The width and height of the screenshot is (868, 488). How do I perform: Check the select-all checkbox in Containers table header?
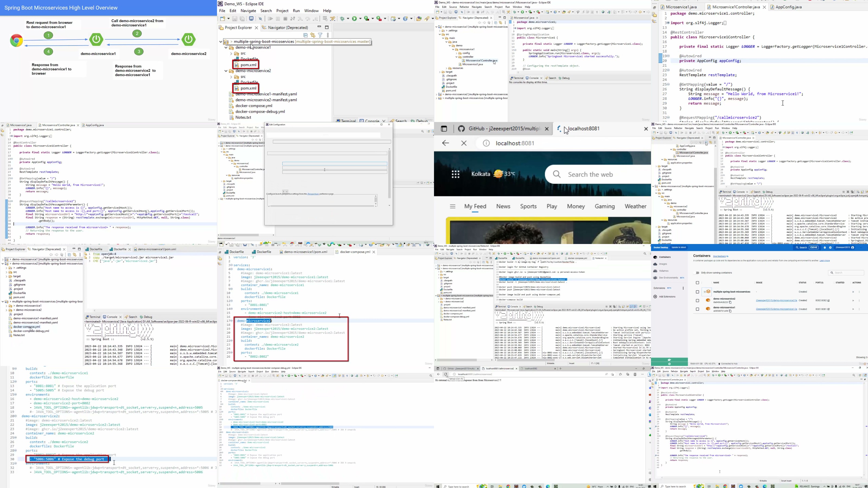697,283
